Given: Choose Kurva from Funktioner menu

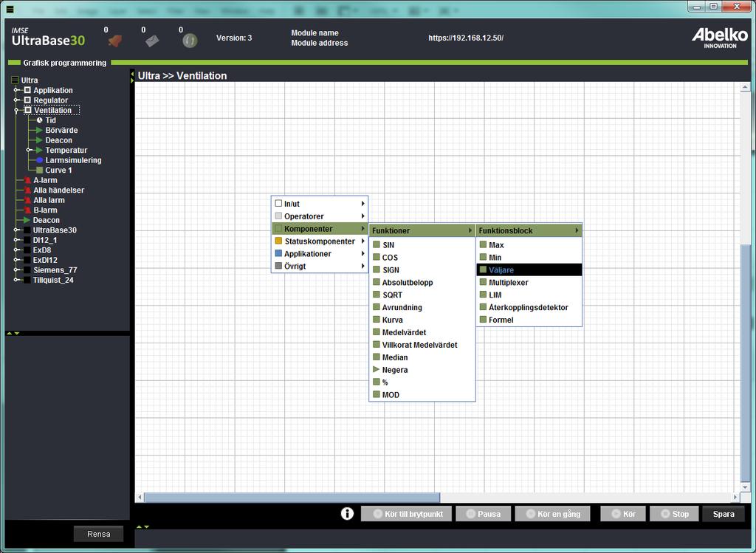Looking at the screenshot, I should (x=422, y=320).
